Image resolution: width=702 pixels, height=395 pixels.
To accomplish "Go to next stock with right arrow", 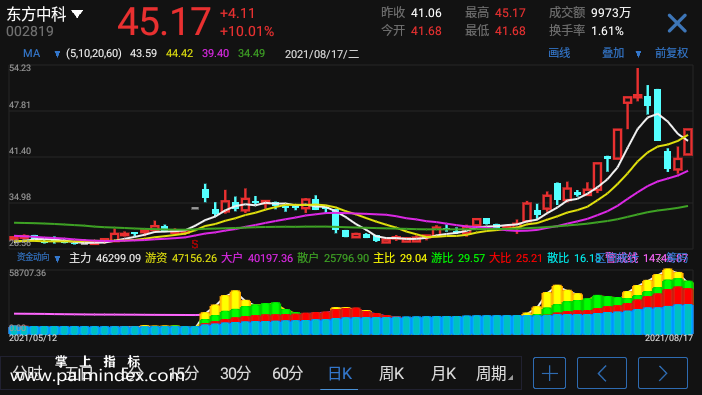I will click(x=663, y=373).
